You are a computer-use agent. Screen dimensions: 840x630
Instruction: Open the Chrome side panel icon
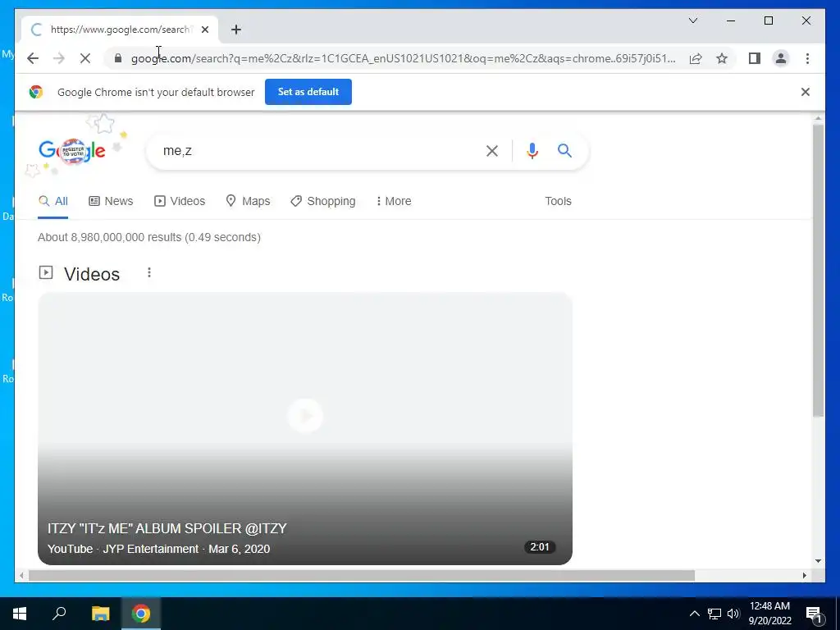coord(755,58)
